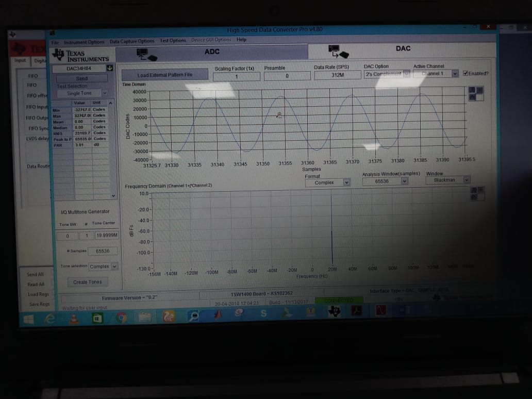Click the Tone BW field showing 0
532x399 pixels.
coord(67,236)
